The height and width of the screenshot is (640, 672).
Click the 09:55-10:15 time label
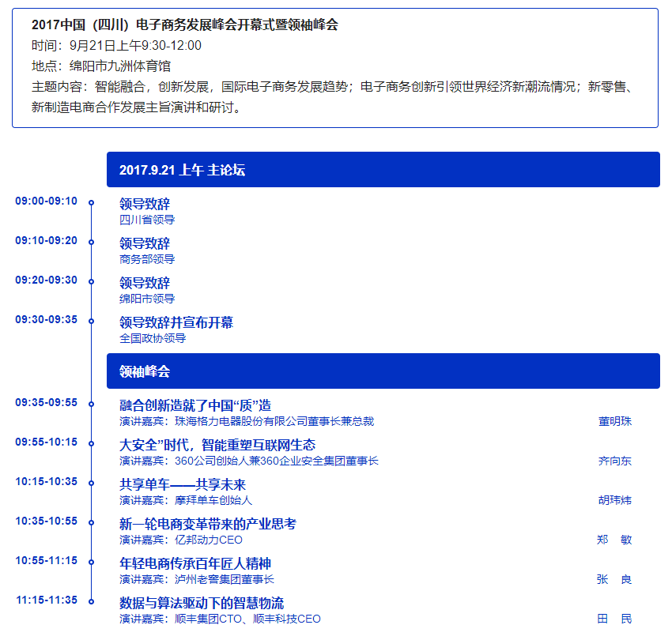tap(47, 442)
